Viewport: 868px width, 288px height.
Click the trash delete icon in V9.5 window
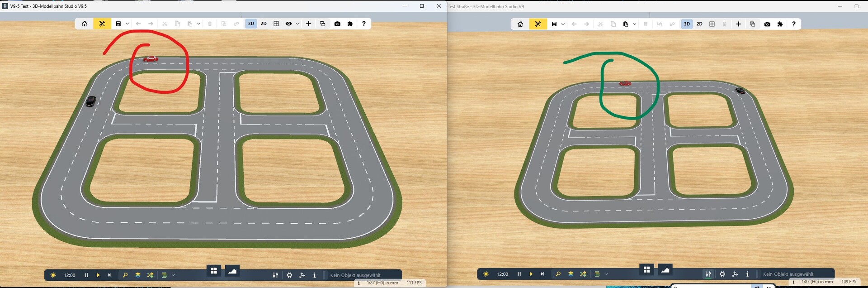point(210,24)
